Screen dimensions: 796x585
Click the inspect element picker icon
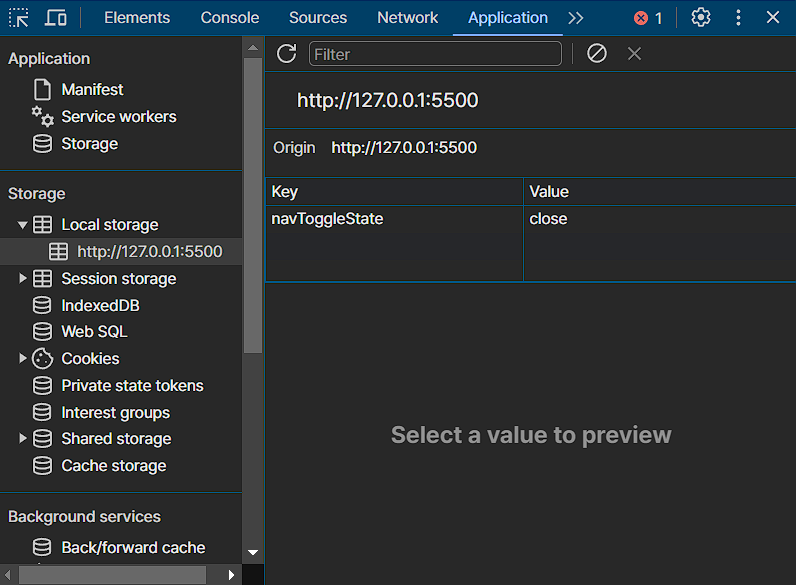coord(19,18)
